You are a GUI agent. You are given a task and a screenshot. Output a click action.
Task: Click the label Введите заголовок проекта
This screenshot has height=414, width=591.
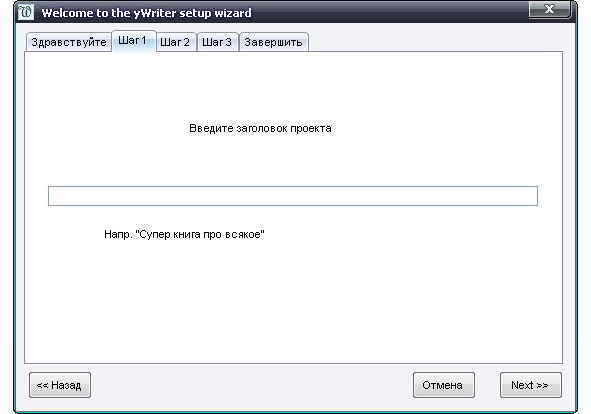pos(260,129)
